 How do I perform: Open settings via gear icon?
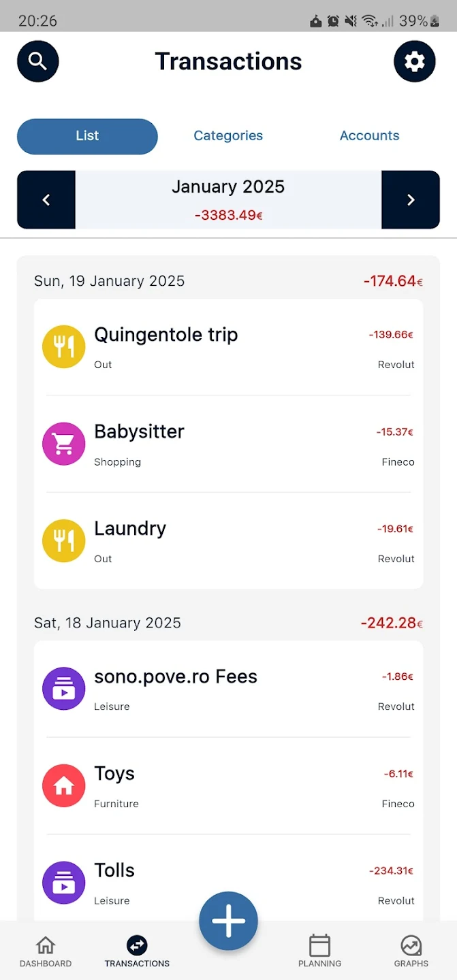click(414, 61)
